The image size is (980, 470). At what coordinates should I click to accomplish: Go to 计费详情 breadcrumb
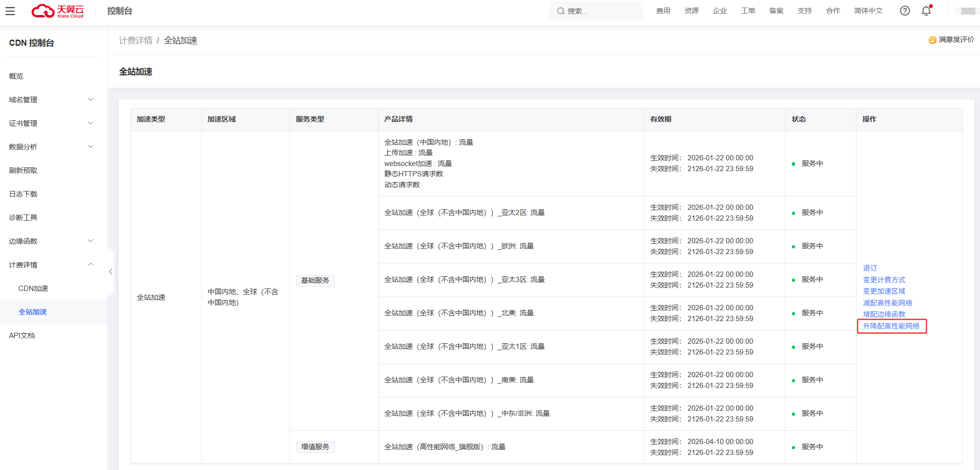(135, 41)
